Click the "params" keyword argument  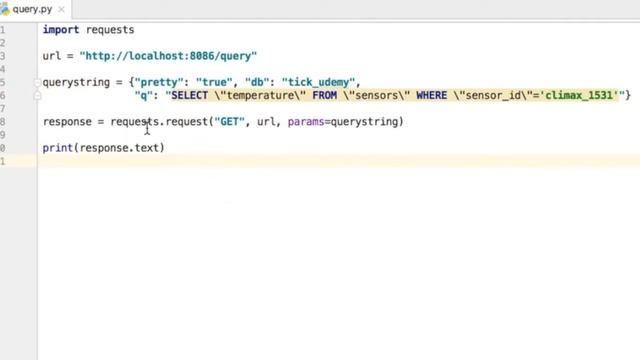pos(306,122)
